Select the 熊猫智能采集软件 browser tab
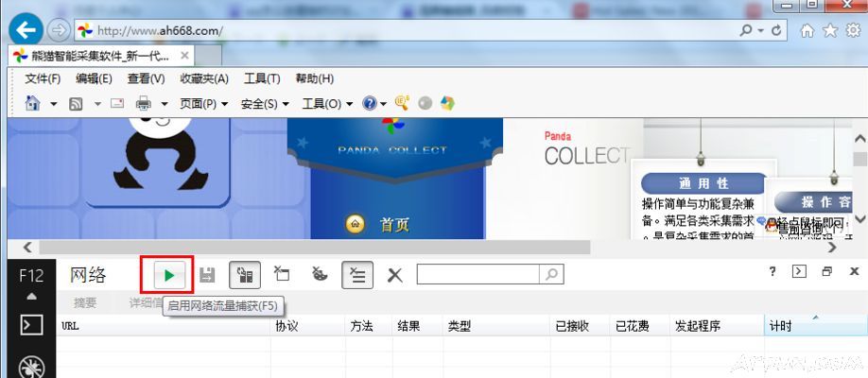This screenshot has height=378, width=868. click(99, 56)
